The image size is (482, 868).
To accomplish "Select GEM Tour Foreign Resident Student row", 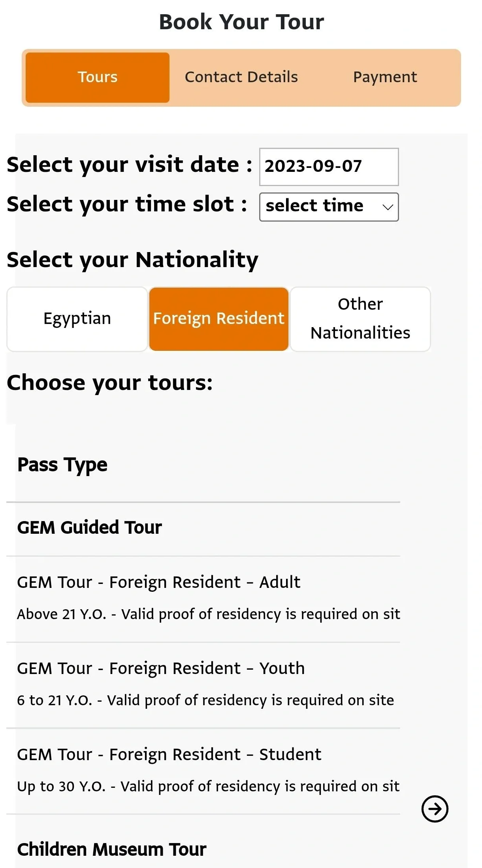I will point(169,755).
